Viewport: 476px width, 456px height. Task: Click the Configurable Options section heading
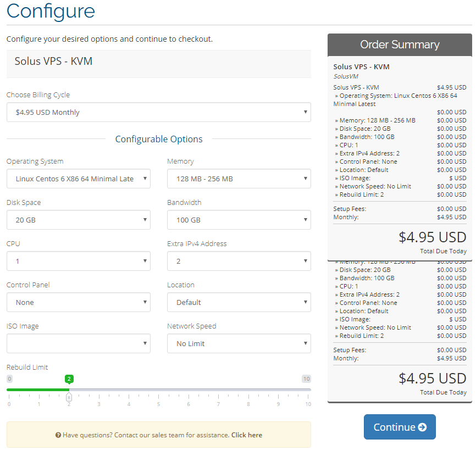[x=159, y=139]
